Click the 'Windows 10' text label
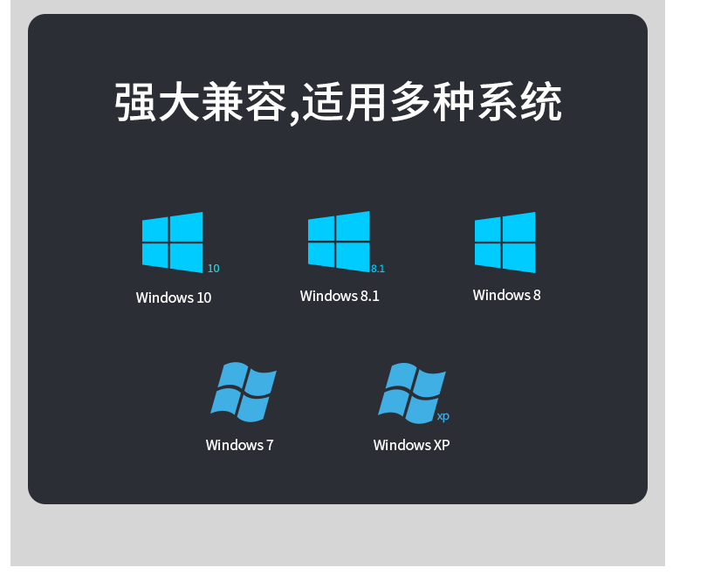 [x=174, y=297]
